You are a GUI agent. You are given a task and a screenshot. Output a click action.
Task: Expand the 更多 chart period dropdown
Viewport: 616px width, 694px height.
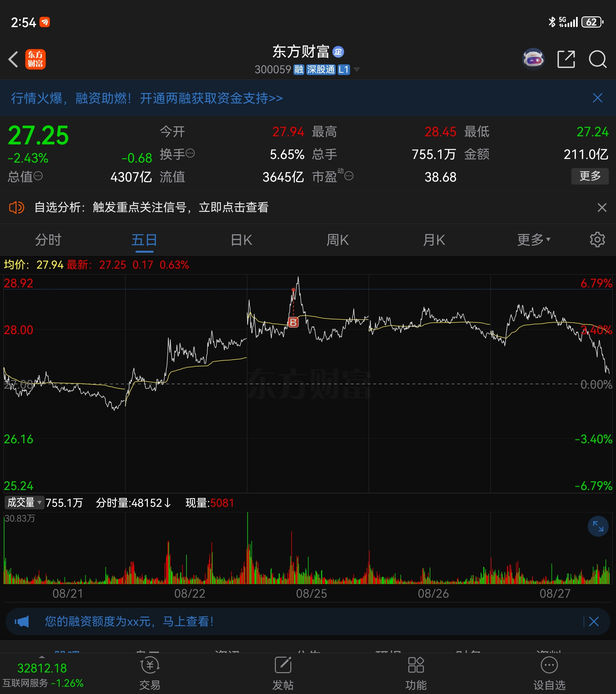click(x=533, y=240)
